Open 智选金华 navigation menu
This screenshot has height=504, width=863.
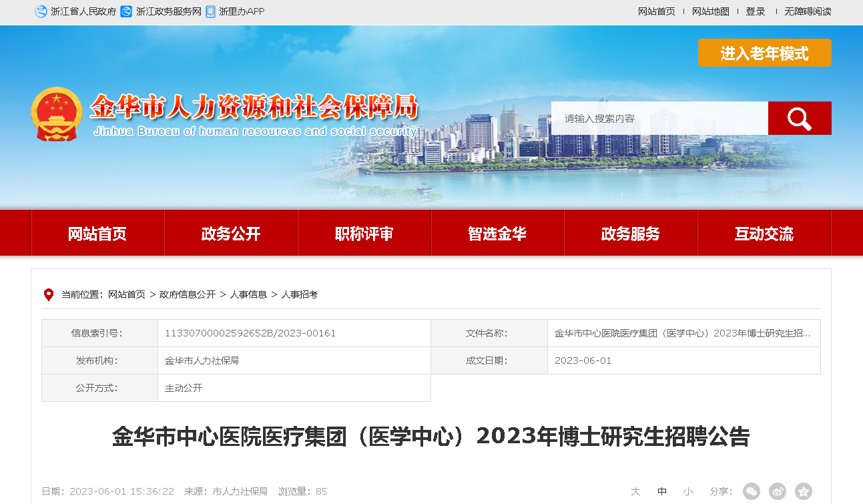(497, 234)
